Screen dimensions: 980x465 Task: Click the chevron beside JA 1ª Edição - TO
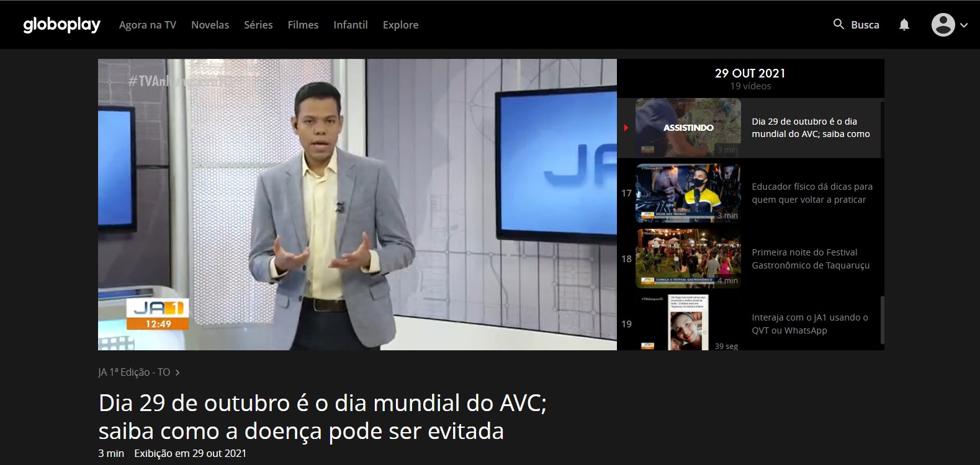178,373
